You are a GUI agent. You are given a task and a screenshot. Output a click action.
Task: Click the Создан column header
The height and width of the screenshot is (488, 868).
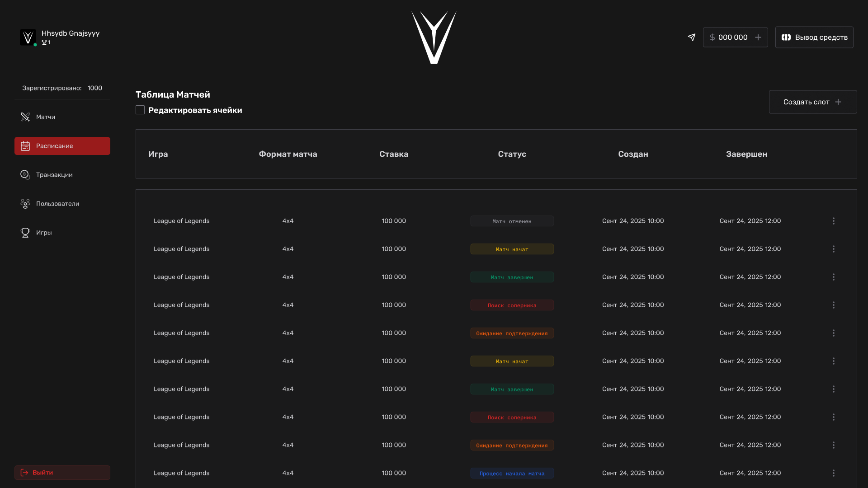pos(633,154)
